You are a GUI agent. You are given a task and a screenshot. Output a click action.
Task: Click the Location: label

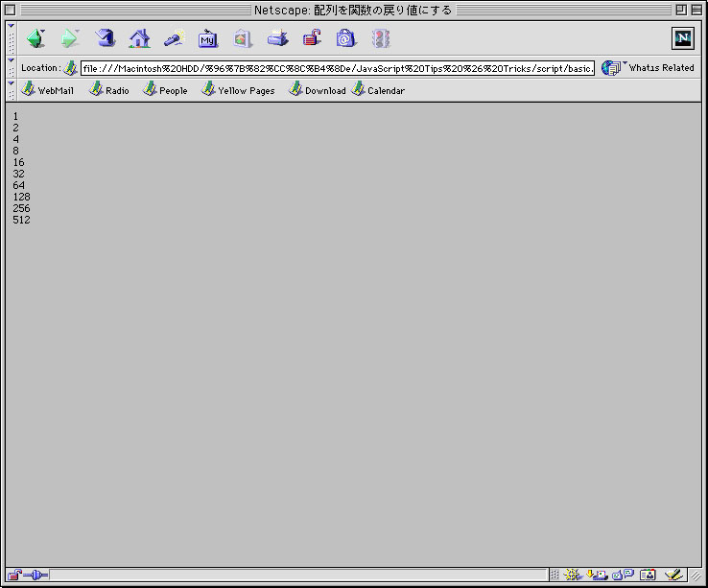coord(40,68)
